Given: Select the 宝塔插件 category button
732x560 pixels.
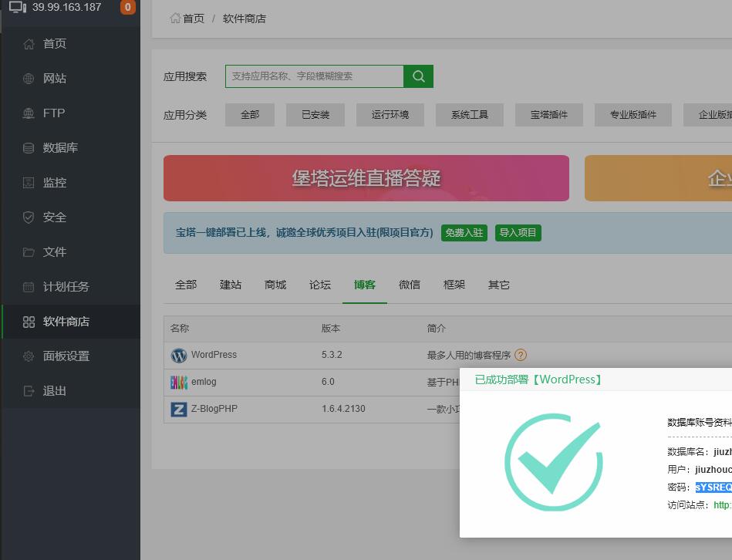Looking at the screenshot, I should [549, 115].
